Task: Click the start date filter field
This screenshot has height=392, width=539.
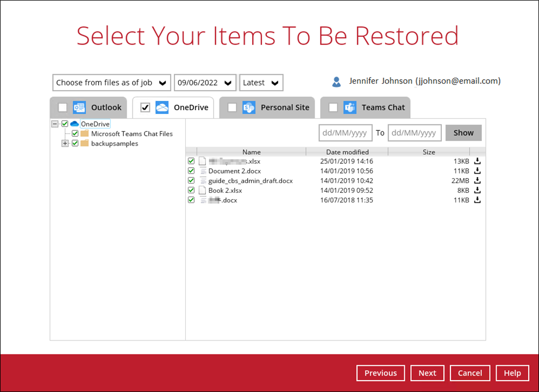Action: click(x=345, y=132)
